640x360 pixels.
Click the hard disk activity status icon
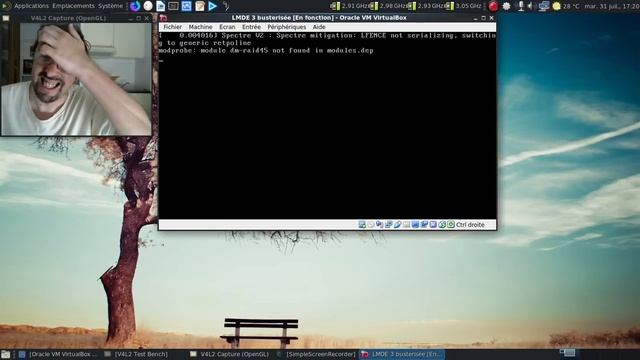(x=362, y=224)
